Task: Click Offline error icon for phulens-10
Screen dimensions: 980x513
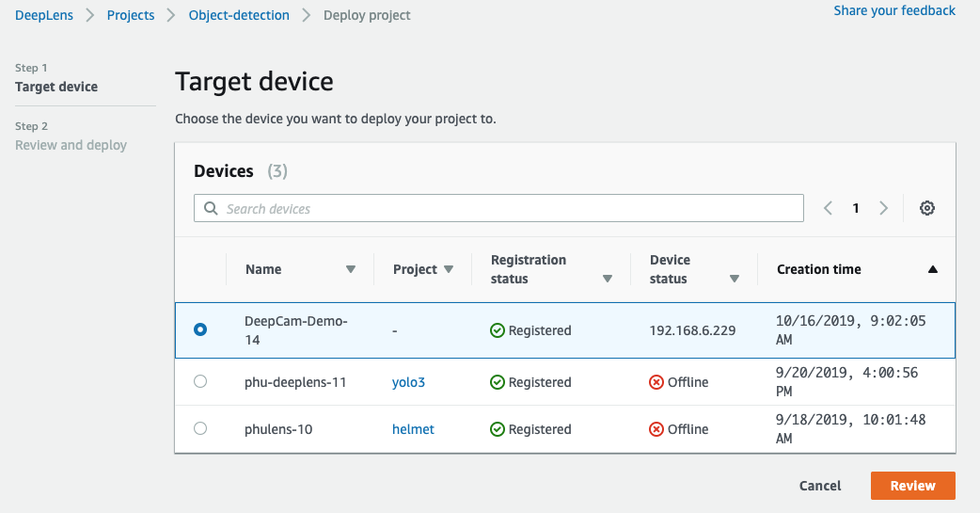Action: pos(656,429)
